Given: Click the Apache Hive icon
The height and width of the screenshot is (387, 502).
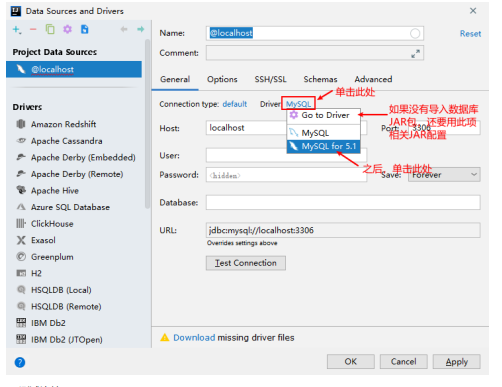Looking at the screenshot, I should pos(21,190).
